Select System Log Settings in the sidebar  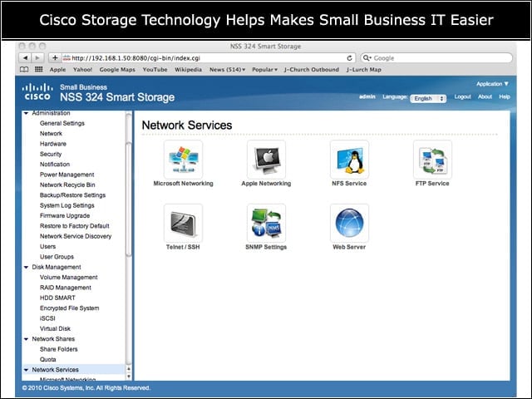[x=66, y=205]
